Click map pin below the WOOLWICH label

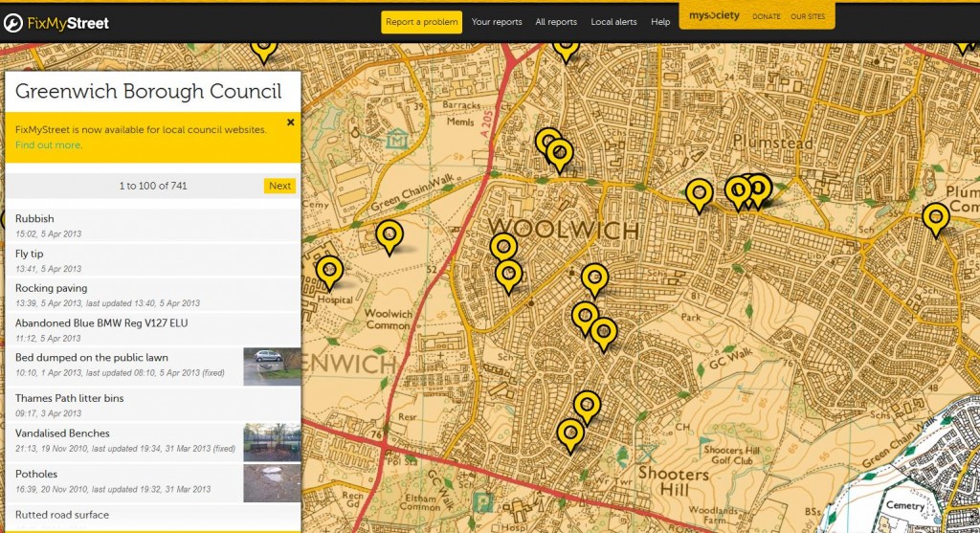coord(594,279)
